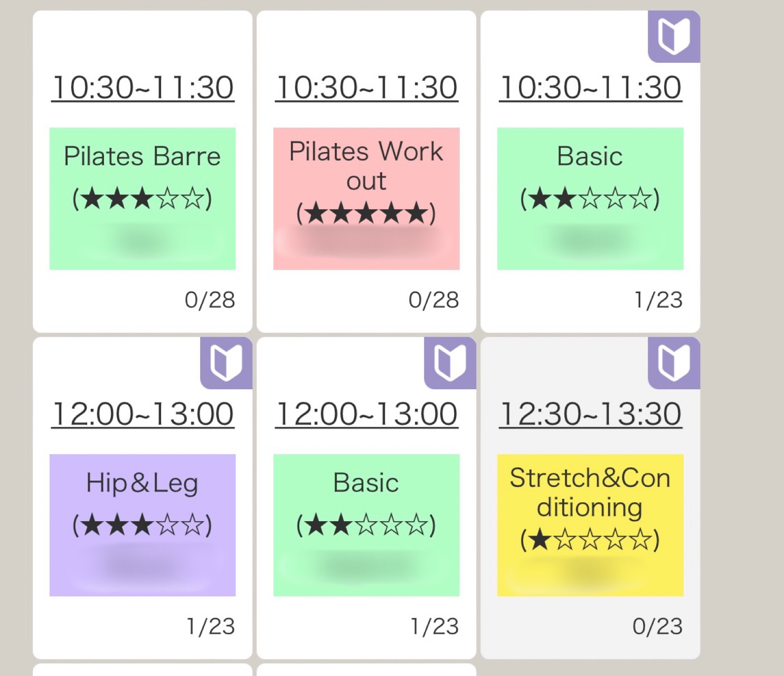The height and width of the screenshot is (676, 784).
Task: Select the Basic class block at 10:30
Action: (590, 199)
